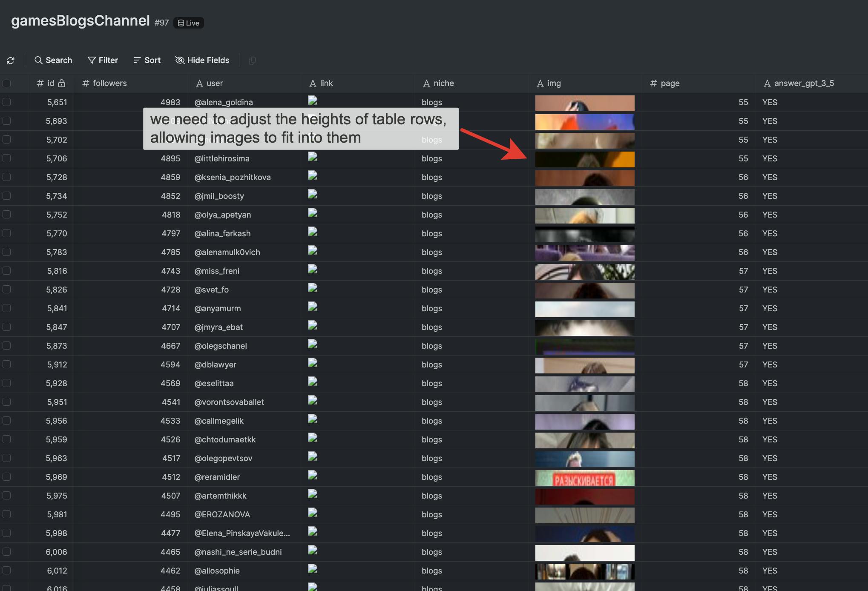Click Hide Fields eye-slash icon
The image size is (868, 591).
[x=180, y=60]
